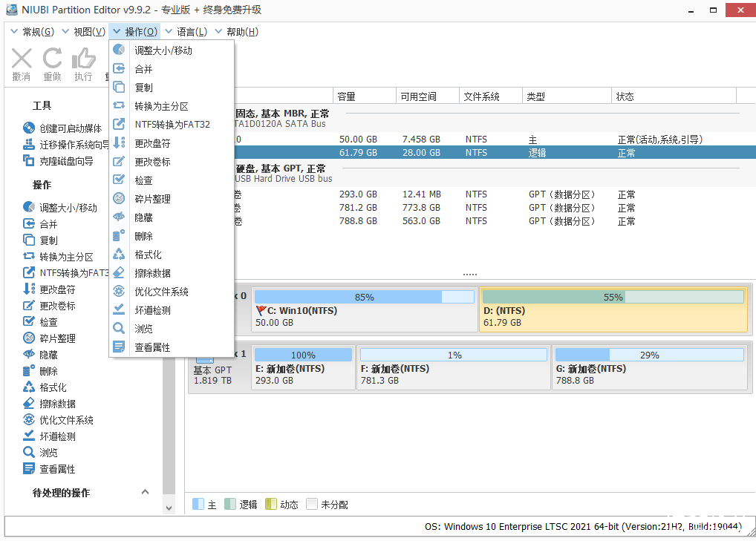The image size is (756, 541).
Task: Click the 类型 column header
Action: 567,96
